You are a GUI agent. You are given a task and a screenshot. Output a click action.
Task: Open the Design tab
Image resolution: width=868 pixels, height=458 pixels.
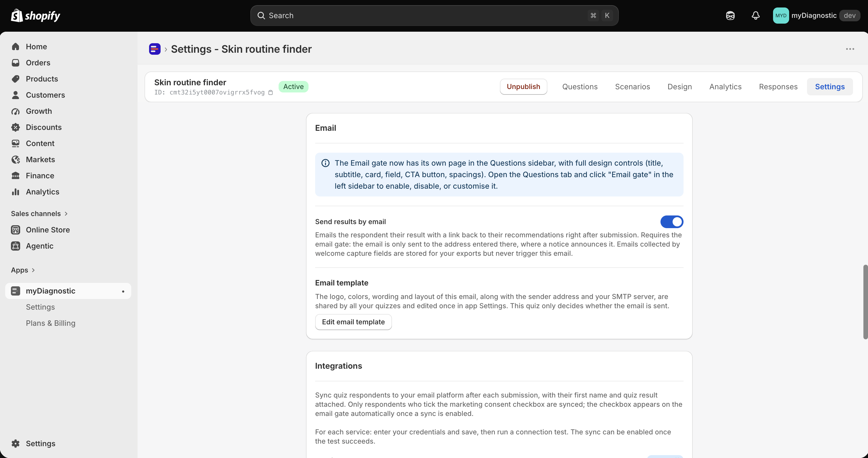(680, 87)
